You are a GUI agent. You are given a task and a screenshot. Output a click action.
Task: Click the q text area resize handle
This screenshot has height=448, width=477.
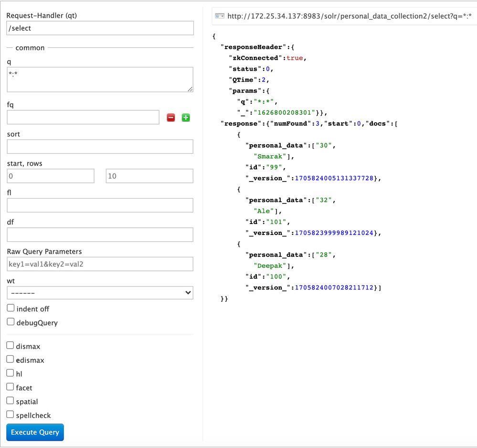pos(190,89)
